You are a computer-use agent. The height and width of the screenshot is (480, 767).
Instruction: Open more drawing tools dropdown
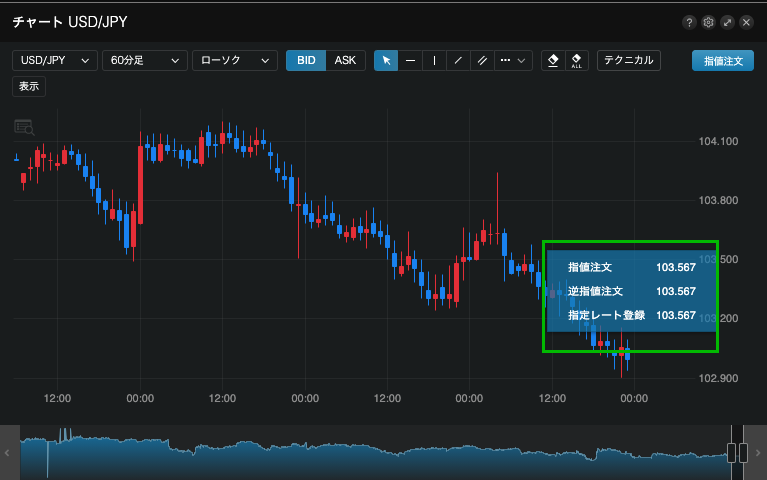pyautogui.click(x=513, y=61)
